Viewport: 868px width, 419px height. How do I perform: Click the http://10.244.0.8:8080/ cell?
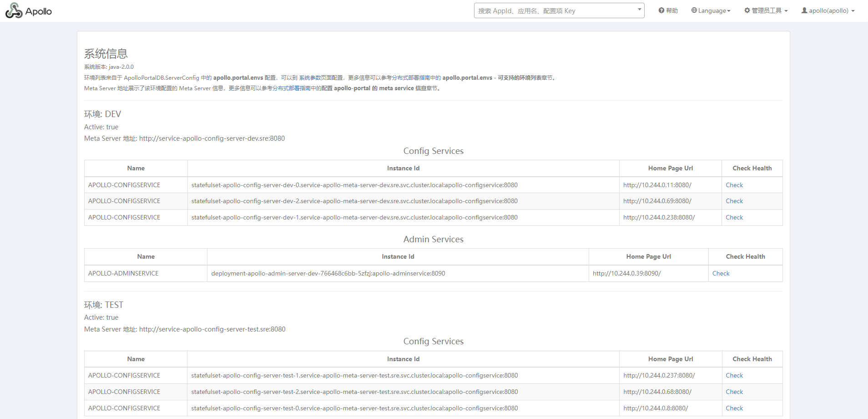coord(671,408)
